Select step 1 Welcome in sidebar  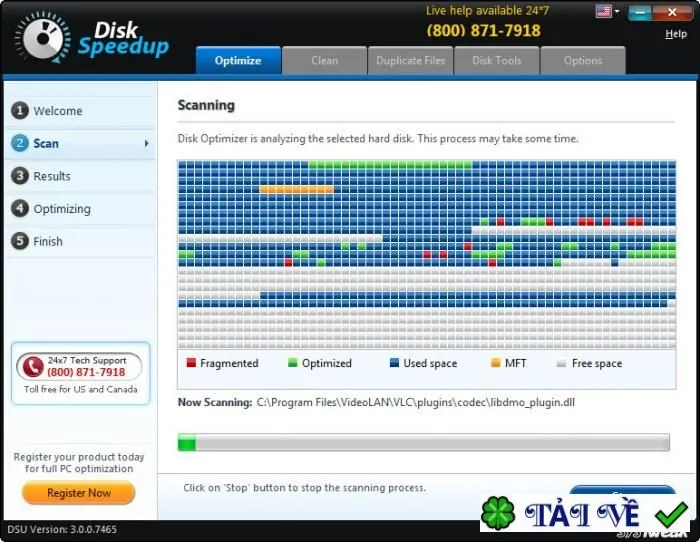tap(80, 111)
